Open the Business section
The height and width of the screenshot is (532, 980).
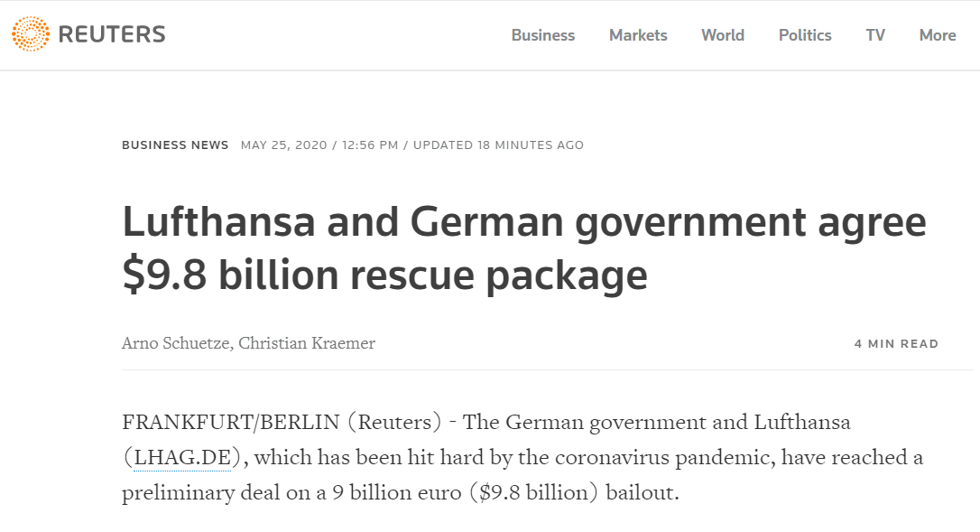[542, 35]
